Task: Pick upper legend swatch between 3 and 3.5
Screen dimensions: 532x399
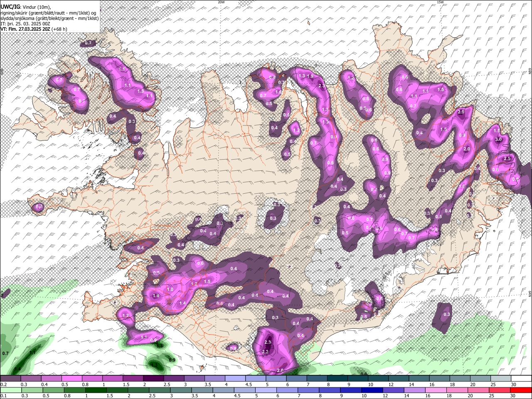Action: pos(194,379)
